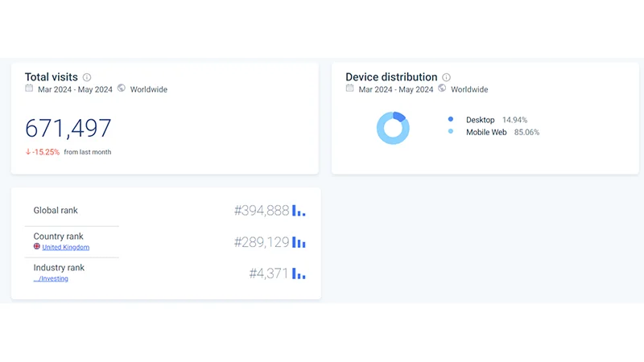Click the globe icon in Total visits
The width and height of the screenshot is (644, 362).
(x=122, y=88)
